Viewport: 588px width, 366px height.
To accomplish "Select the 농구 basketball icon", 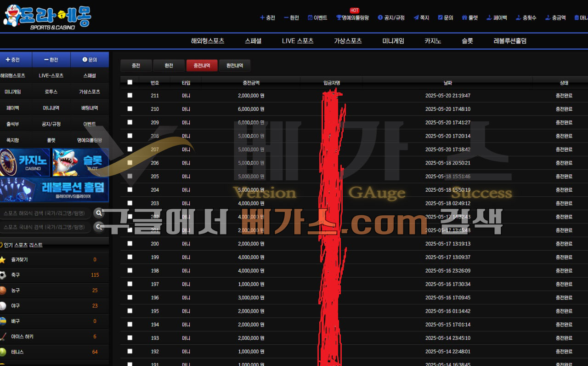I will (x=3, y=290).
